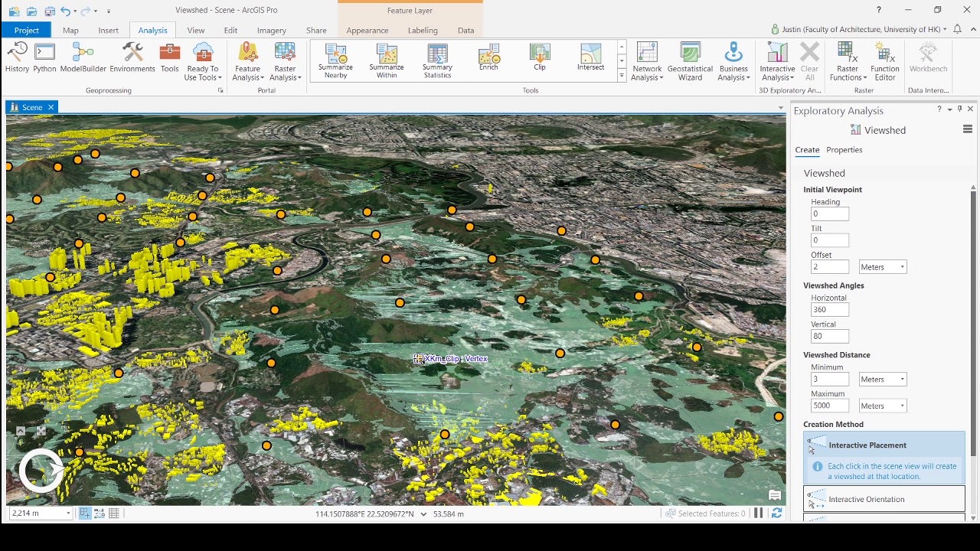The height and width of the screenshot is (551, 980).
Task: Open the Summarize Within tool
Action: pos(387,60)
